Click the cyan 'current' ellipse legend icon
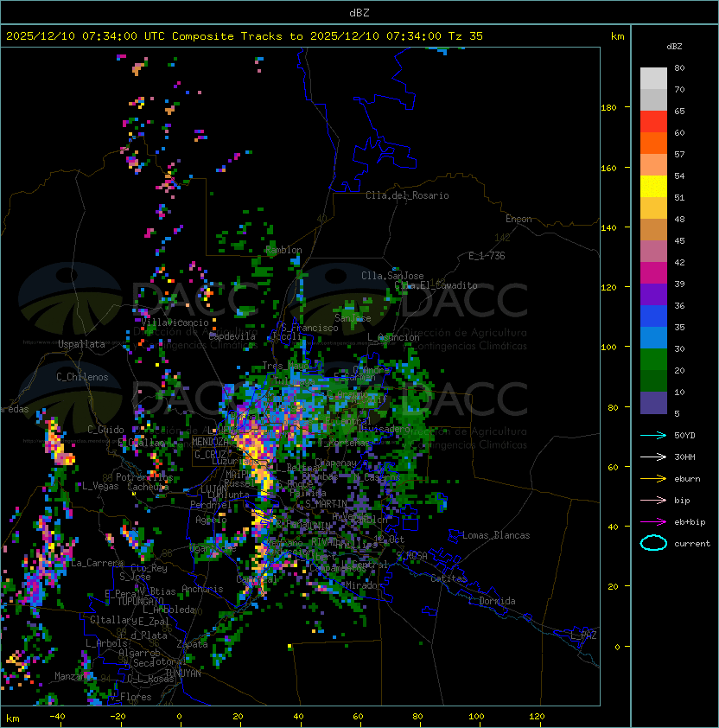This screenshot has width=719, height=728. click(x=653, y=543)
